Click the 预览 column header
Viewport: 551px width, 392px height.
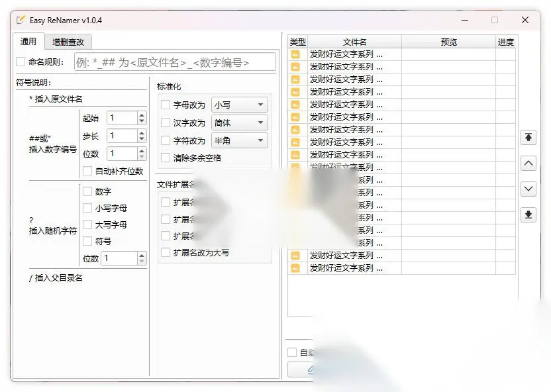click(x=449, y=42)
